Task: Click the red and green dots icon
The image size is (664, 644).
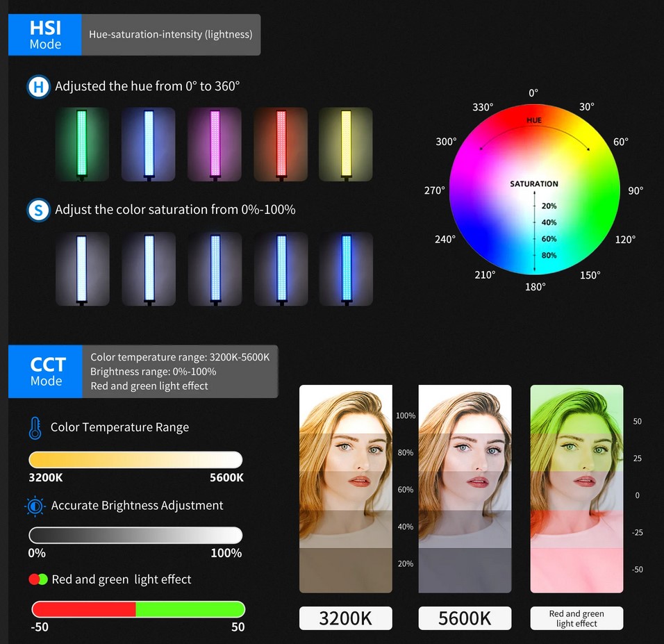Action: tap(38, 579)
